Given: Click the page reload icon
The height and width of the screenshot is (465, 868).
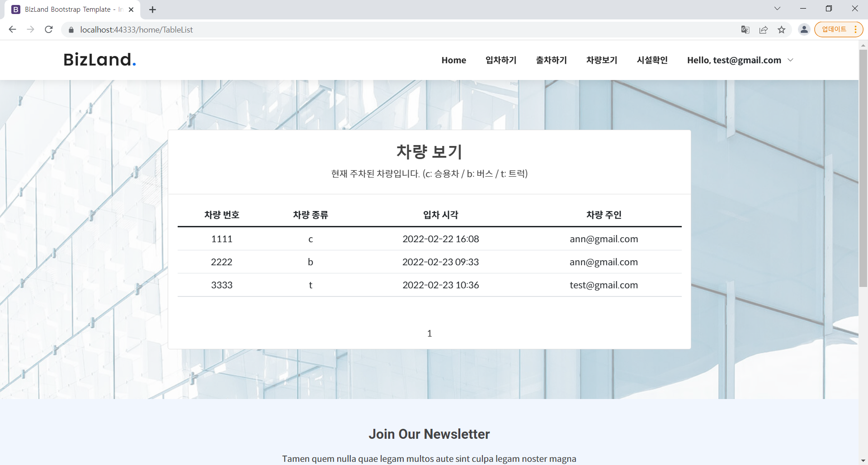Looking at the screenshot, I should coord(48,29).
